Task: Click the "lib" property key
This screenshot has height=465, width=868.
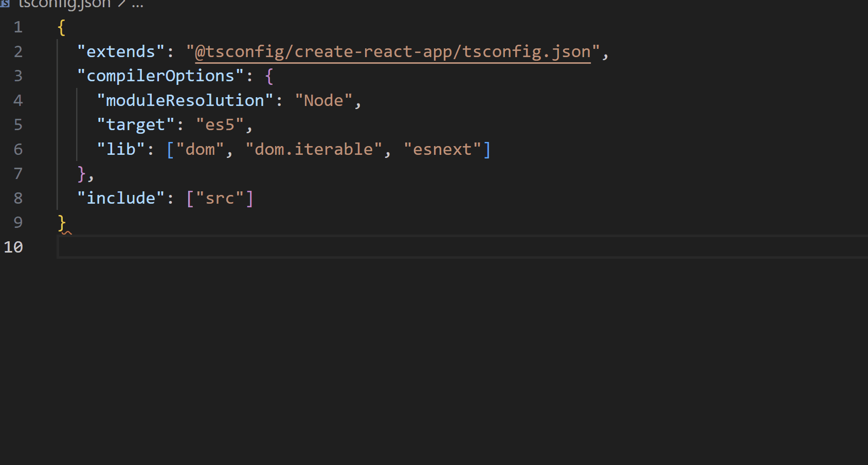Action: (x=122, y=149)
